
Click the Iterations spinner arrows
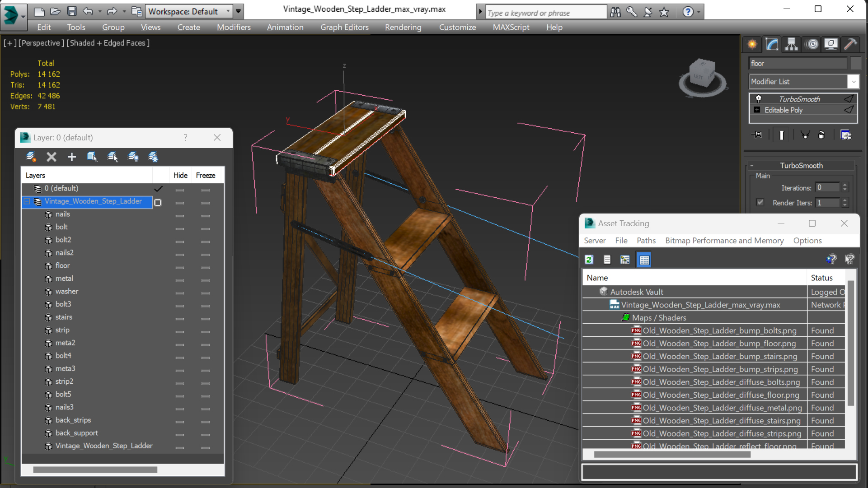tap(845, 187)
